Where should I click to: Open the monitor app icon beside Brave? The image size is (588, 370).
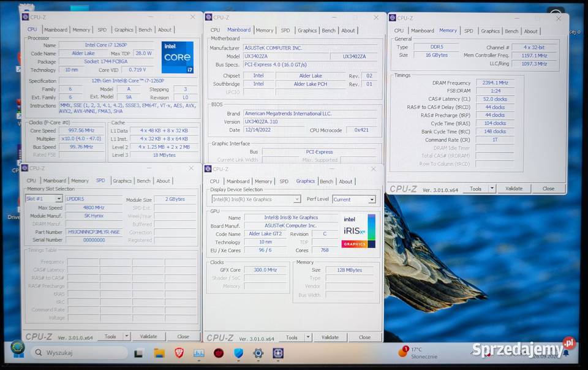point(198,353)
